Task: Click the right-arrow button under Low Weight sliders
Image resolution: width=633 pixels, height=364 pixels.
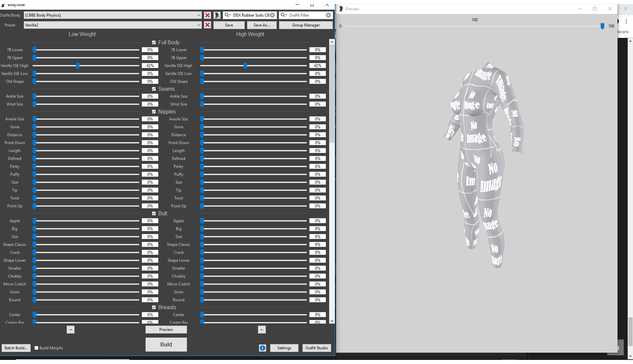Action: point(71,329)
